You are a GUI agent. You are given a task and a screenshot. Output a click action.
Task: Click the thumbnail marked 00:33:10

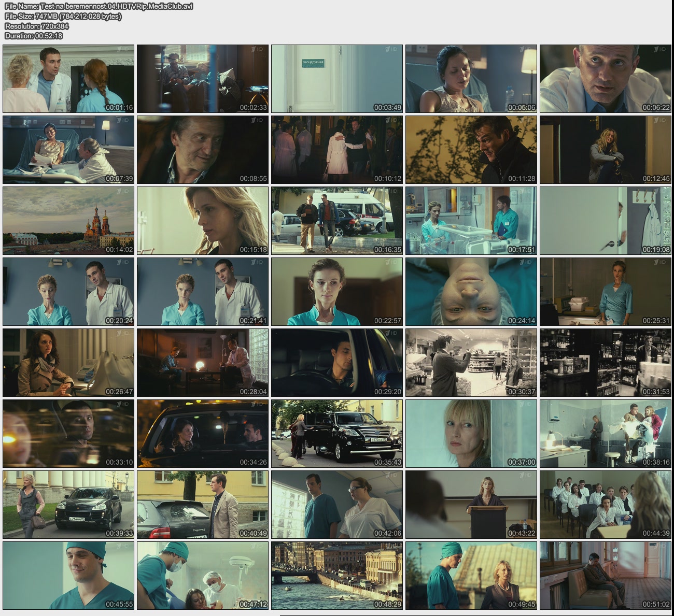point(68,434)
